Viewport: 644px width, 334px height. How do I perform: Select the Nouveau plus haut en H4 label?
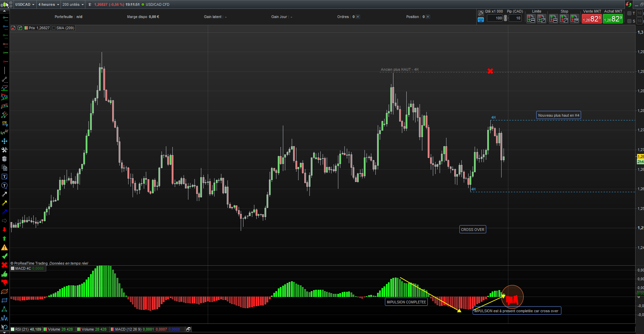tap(559, 115)
